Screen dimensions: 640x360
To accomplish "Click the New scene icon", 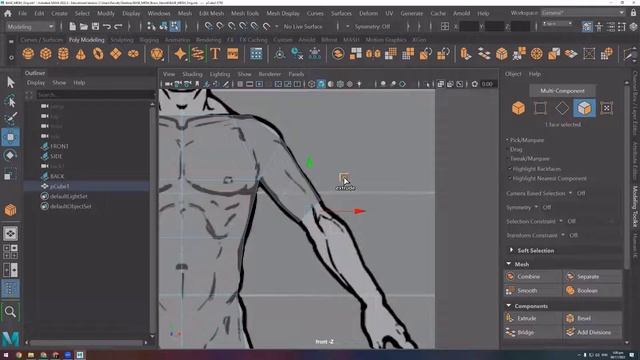I will click(72, 27).
